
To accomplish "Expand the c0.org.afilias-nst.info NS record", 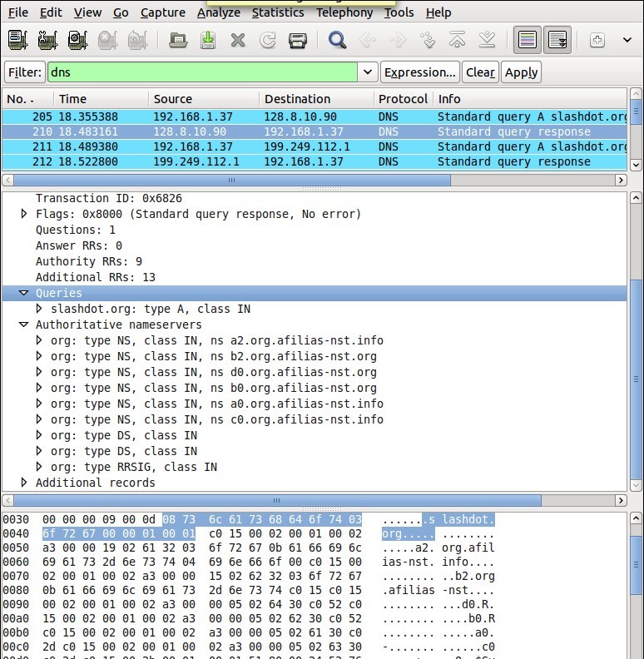I will click(39, 419).
